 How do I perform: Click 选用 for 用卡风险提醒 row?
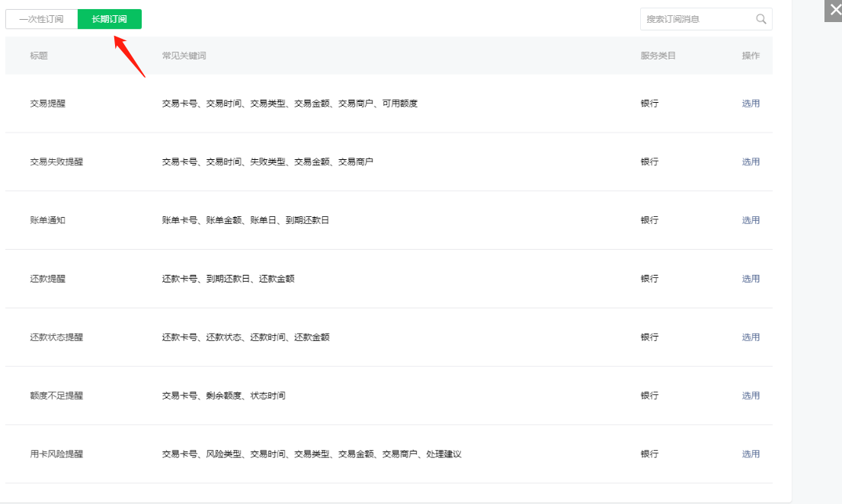coord(751,454)
